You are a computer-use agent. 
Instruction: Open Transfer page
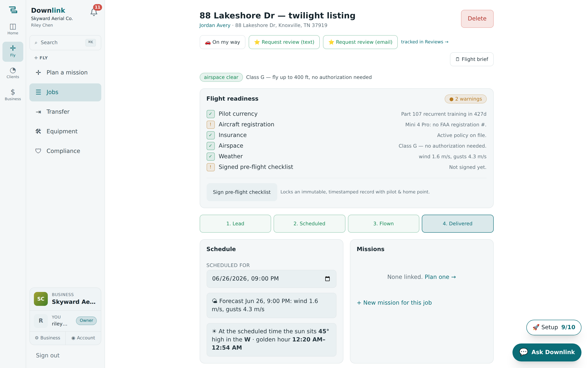[x=65, y=112]
